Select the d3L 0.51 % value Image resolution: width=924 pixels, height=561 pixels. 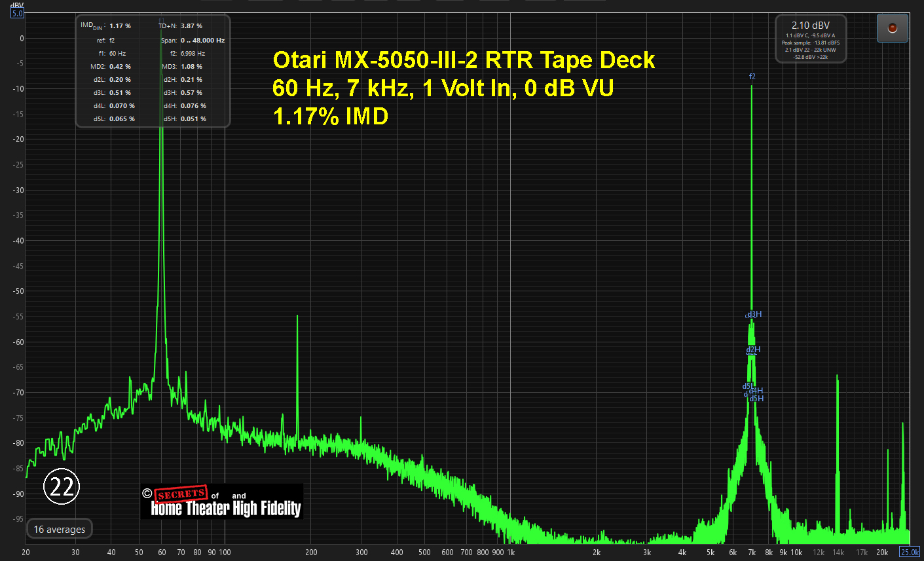point(120,93)
